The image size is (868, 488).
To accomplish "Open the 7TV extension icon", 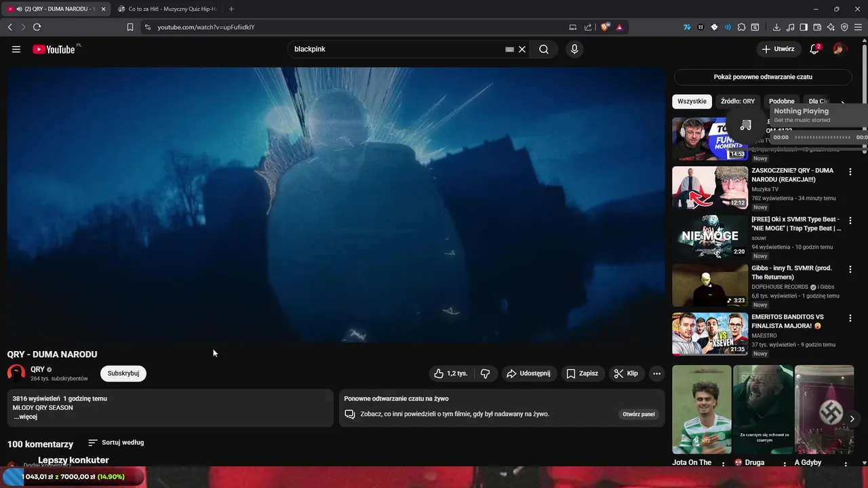I will click(687, 27).
